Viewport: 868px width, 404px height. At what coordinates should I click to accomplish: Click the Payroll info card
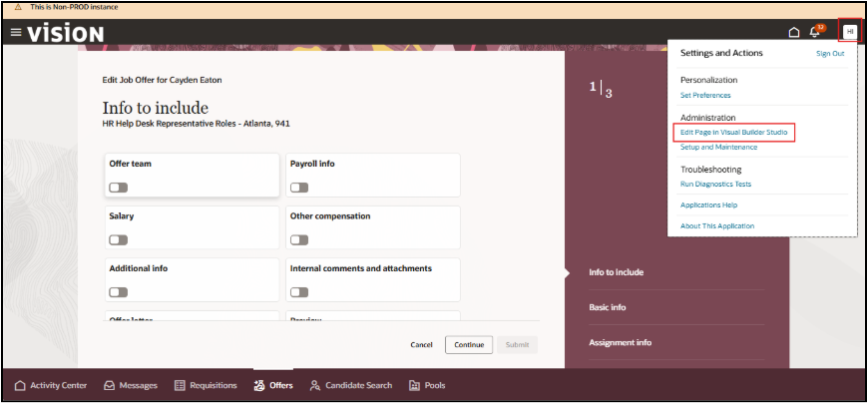[x=373, y=175]
